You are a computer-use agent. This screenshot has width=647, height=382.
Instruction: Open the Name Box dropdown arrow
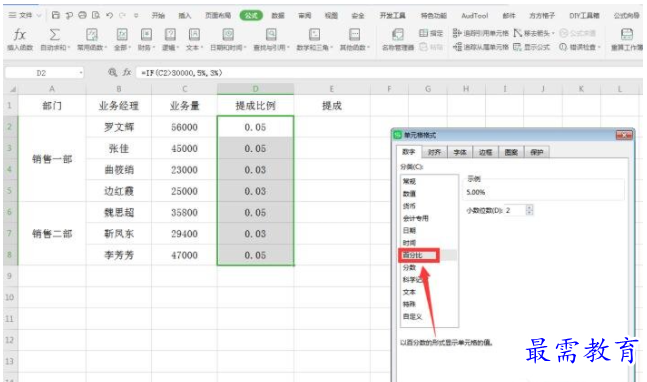(x=81, y=73)
